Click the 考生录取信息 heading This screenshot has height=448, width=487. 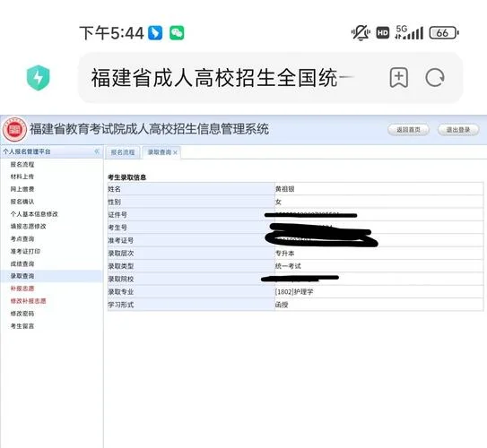pos(126,177)
